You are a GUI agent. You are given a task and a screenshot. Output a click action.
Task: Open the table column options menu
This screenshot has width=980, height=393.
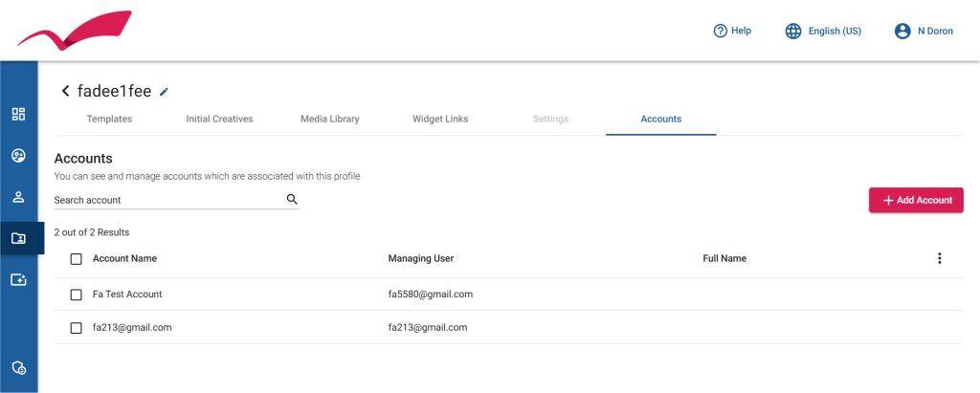(939, 258)
